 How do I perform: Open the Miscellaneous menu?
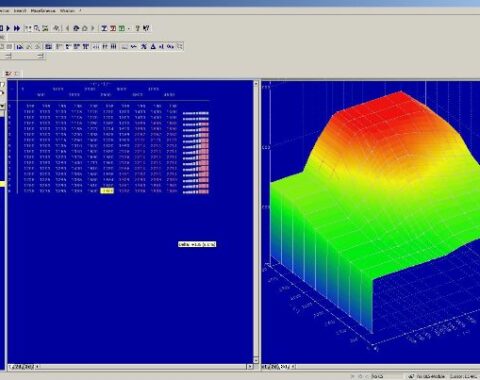[43, 11]
